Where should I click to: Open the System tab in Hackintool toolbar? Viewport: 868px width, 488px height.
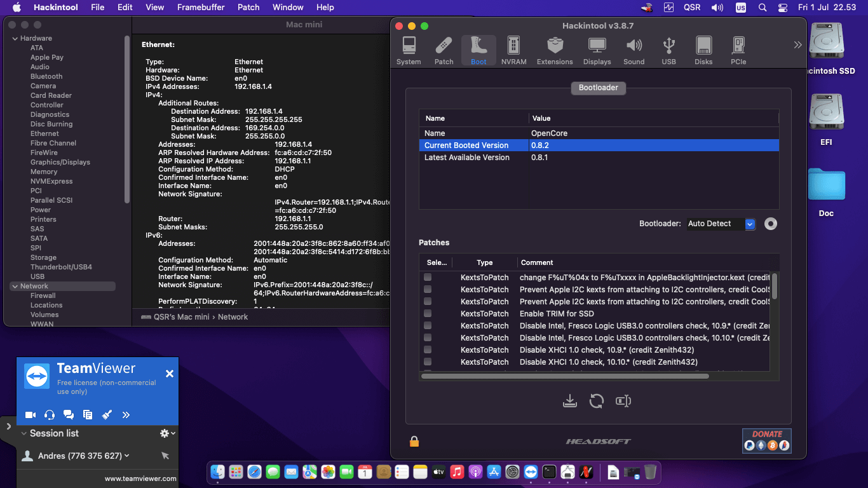tap(409, 51)
